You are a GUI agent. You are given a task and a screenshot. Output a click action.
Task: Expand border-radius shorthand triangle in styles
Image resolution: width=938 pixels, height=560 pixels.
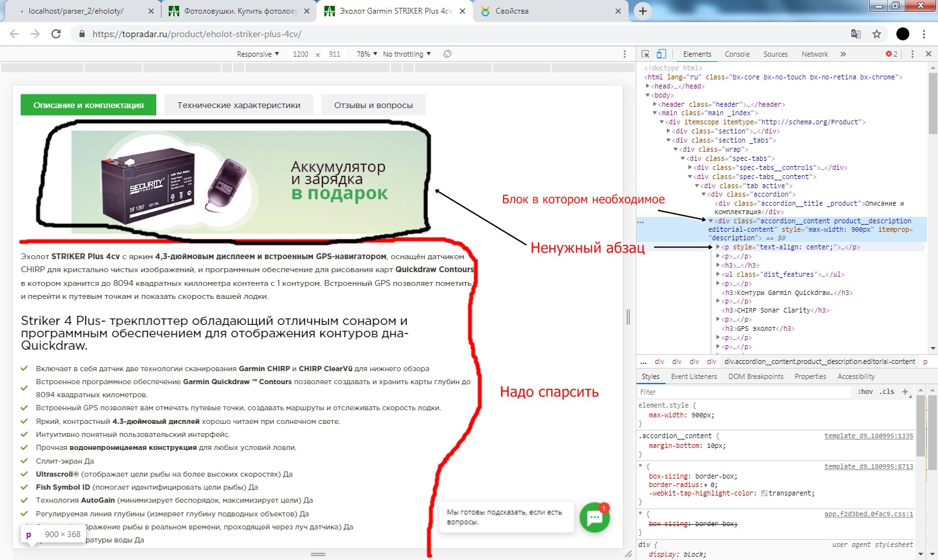click(707, 485)
